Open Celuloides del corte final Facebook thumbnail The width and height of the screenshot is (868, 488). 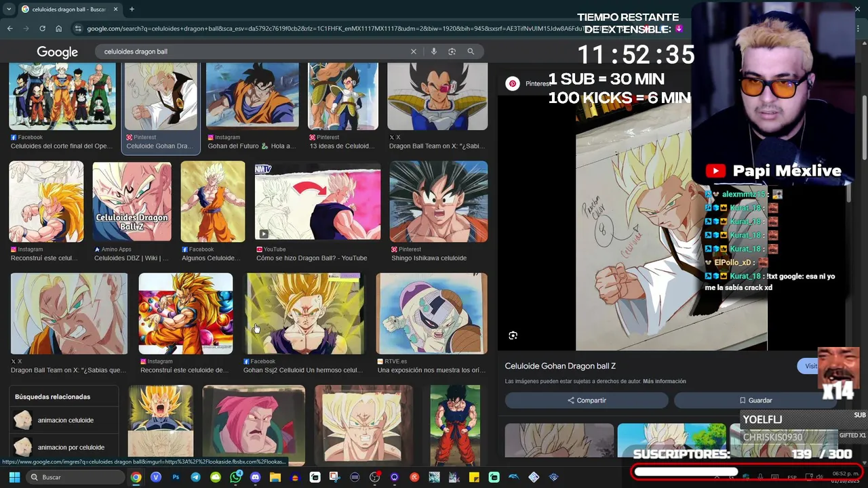(x=62, y=96)
